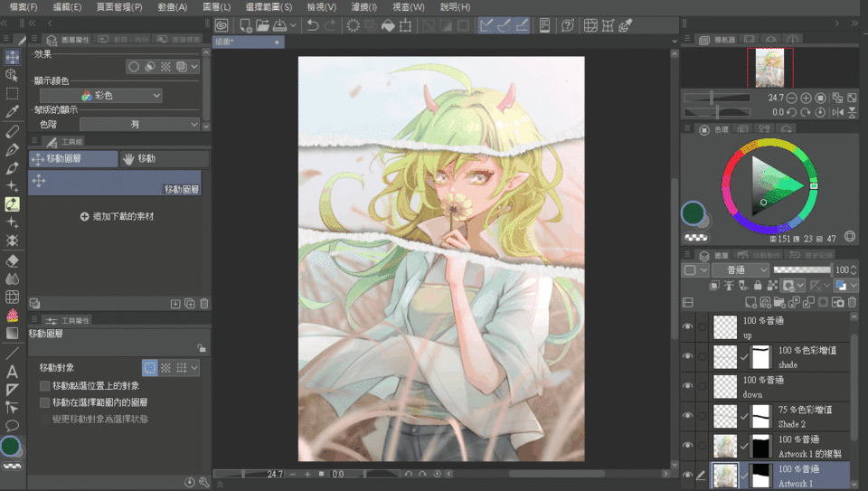Select the 'Artwork 1' layer thumbnail

point(725,476)
